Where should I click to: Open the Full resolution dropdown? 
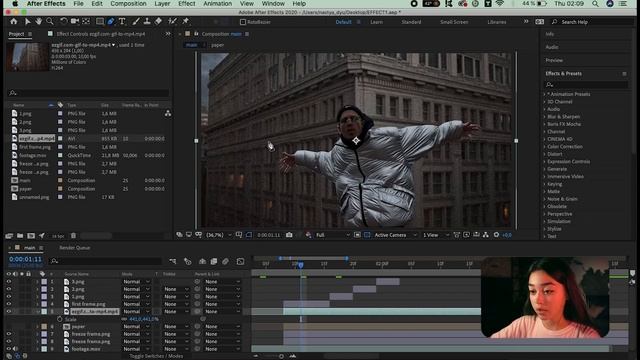[x=333, y=235]
